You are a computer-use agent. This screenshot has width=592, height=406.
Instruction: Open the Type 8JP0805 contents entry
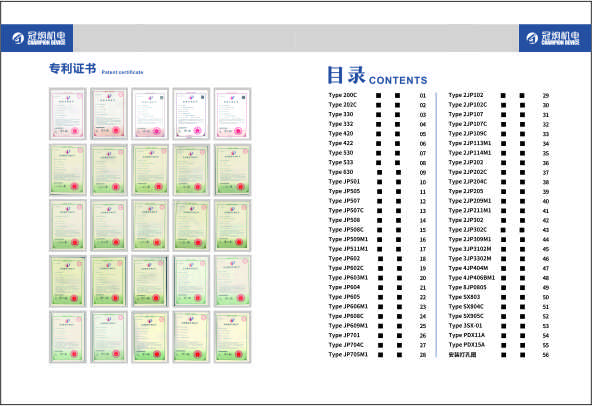point(467,287)
